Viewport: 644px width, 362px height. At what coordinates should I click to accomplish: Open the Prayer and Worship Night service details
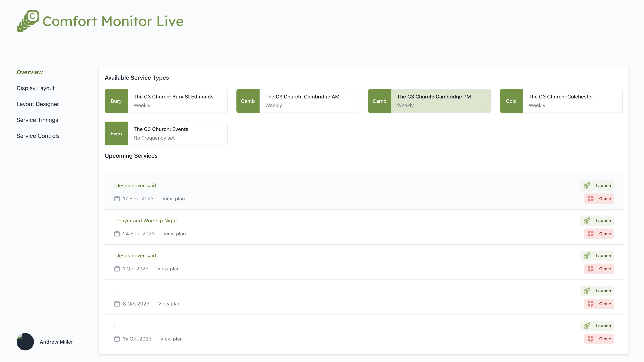point(146,221)
